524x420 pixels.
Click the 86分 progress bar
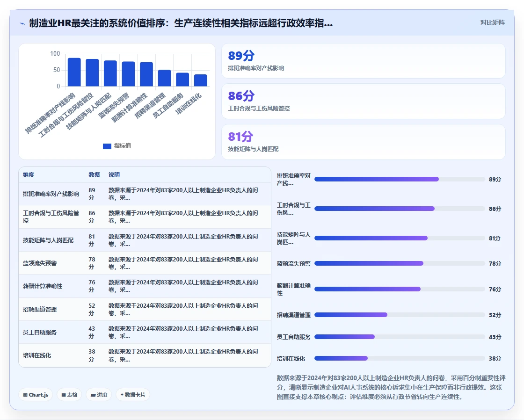coord(400,209)
